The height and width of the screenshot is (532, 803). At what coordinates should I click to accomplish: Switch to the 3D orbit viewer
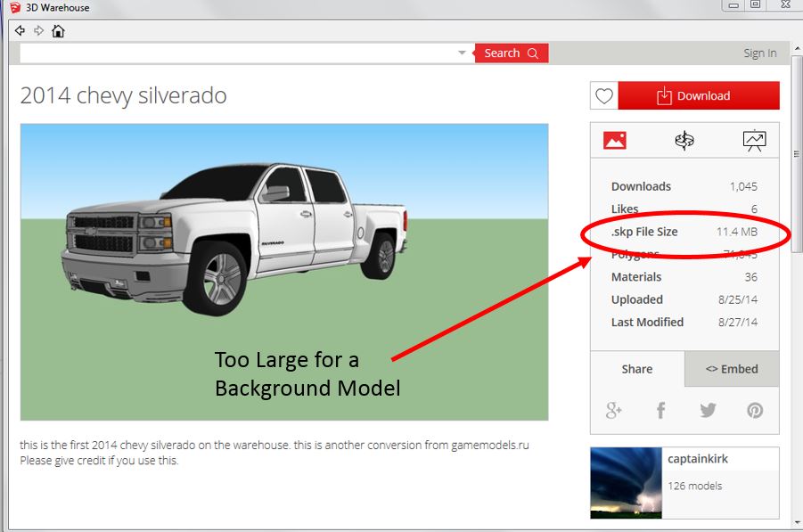point(684,140)
